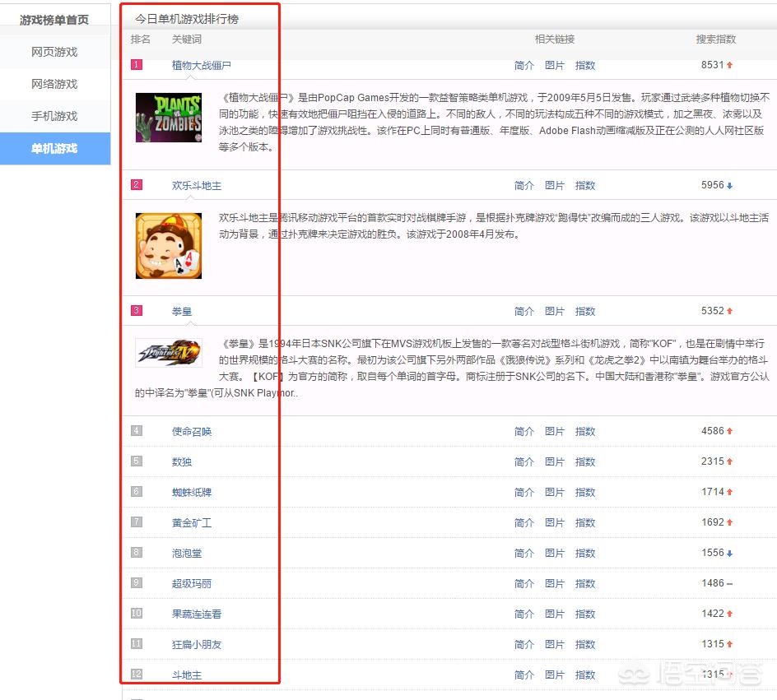Click the rank 1 badge icon
The image size is (777, 700).
click(137, 64)
